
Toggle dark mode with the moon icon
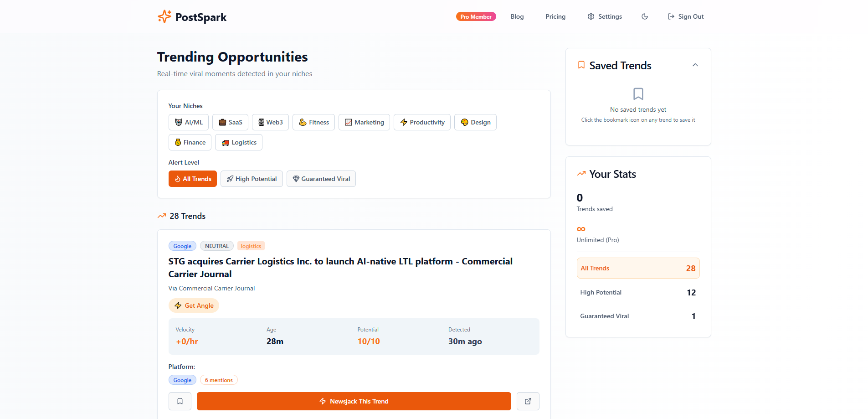click(645, 16)
